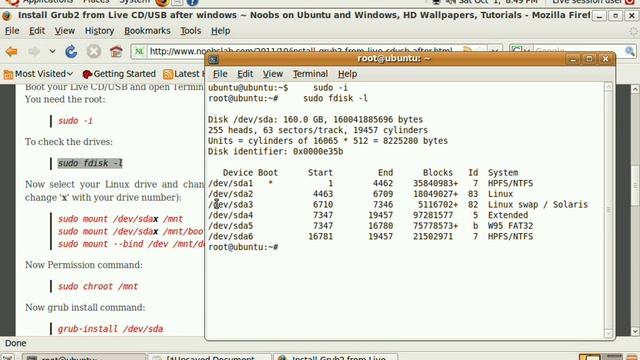Click the Firefox title bar app icon
The width and height of the screenshot is (640, 360).
tap(7, 16)
